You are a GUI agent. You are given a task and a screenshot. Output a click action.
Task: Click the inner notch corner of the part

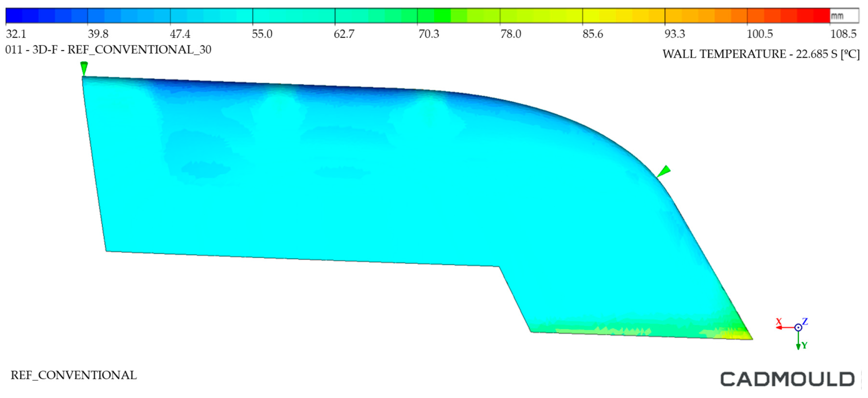point(499,267)
